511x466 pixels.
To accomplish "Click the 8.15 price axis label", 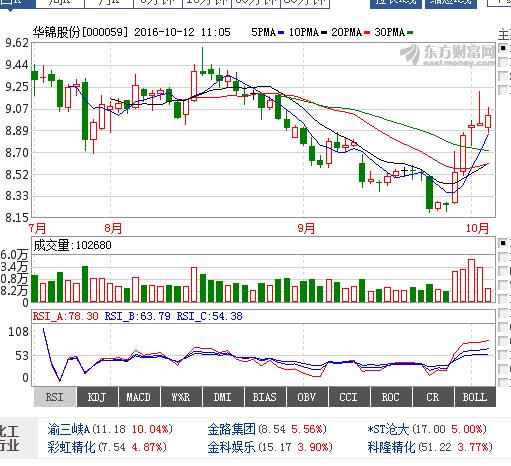I will 17,218.
